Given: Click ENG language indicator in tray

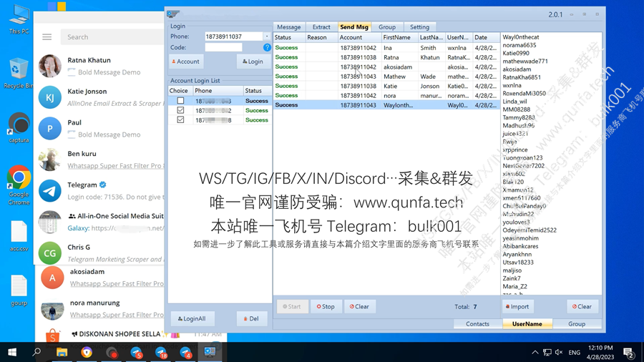Looking at the screenshot, I should click(x=574, y=352).
